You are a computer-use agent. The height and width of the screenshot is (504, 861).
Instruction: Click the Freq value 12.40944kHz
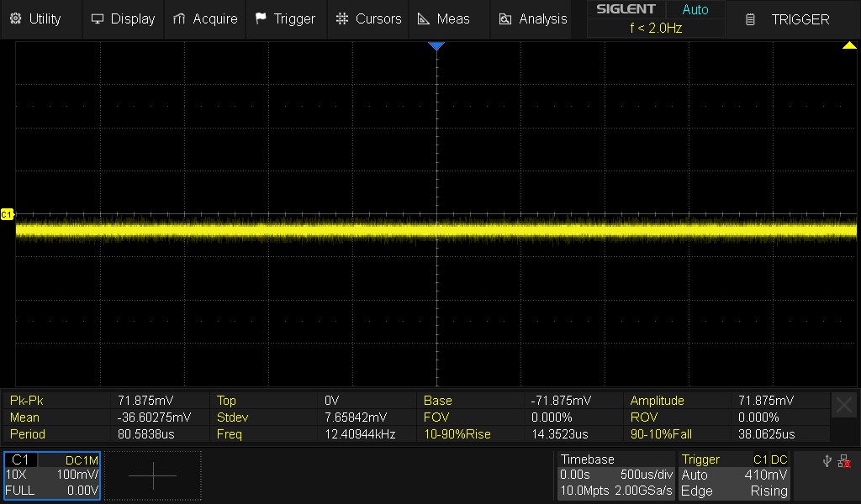(x=360, y=434)
